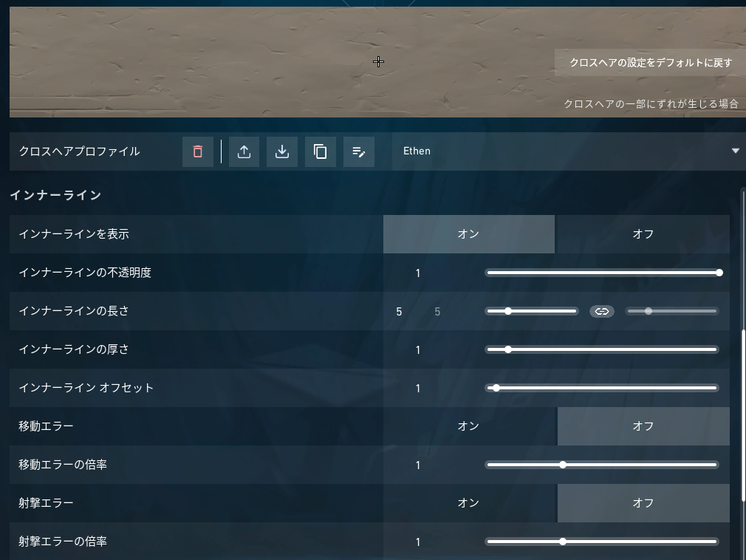
Task: Export crosshair profile code with upload icon
Action: coord(244,151)
